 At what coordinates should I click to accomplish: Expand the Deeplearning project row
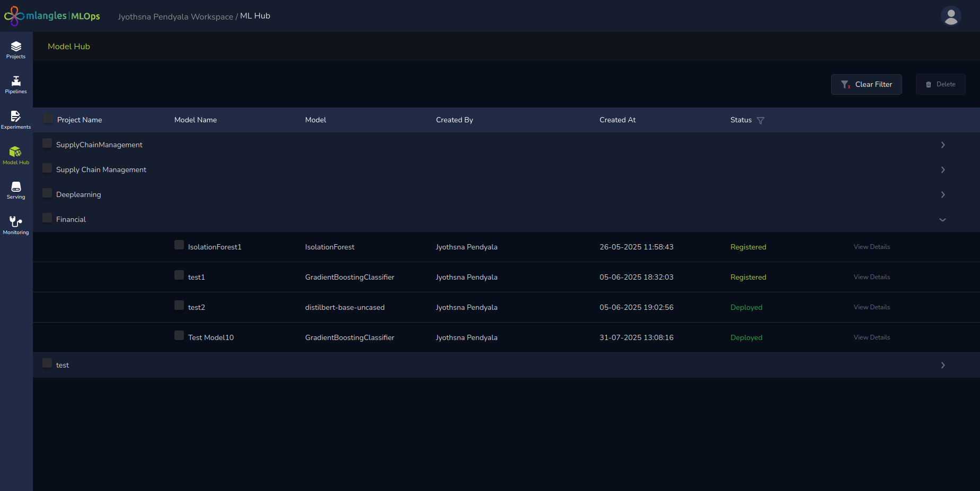(x=942, y=195)
